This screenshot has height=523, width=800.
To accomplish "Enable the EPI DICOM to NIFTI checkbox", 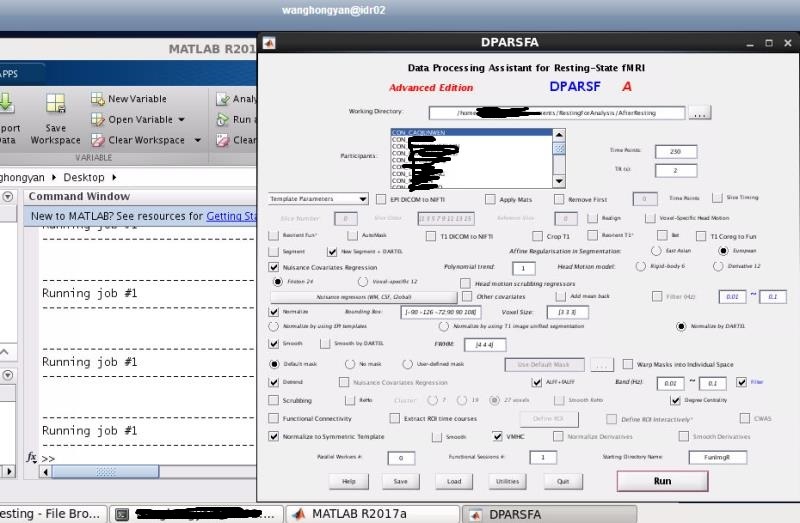I will point(381,199).
